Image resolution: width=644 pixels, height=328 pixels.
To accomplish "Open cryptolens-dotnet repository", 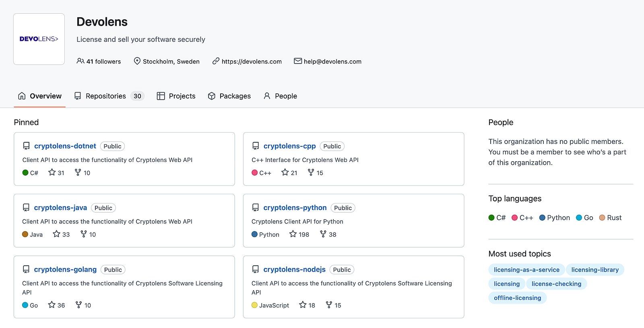I will 65,146.
